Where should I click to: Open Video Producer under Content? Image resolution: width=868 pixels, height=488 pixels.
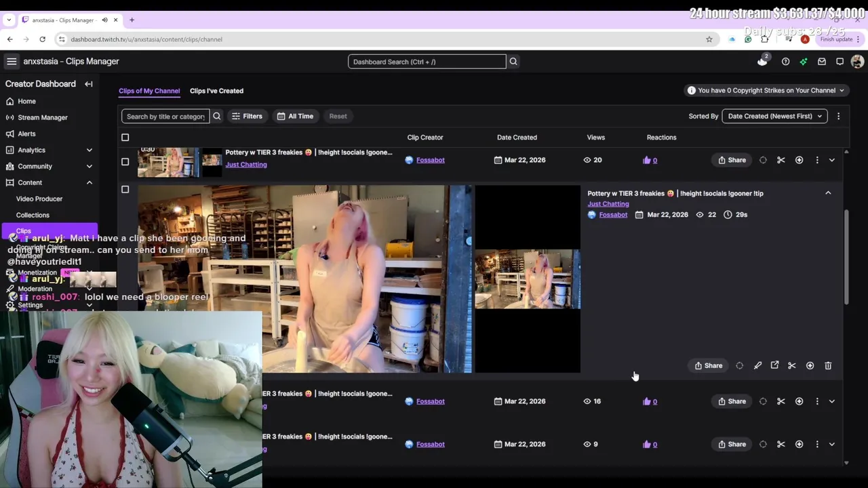(x=39, y=199)
